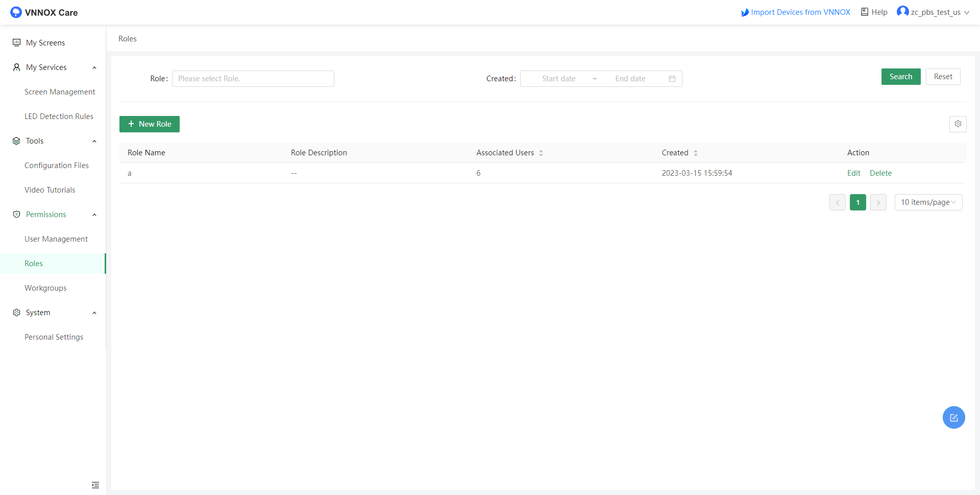This screenshot has height=495, width=980.
Task: Open Workgroups in the sidebar
Action: click(45, 288)
